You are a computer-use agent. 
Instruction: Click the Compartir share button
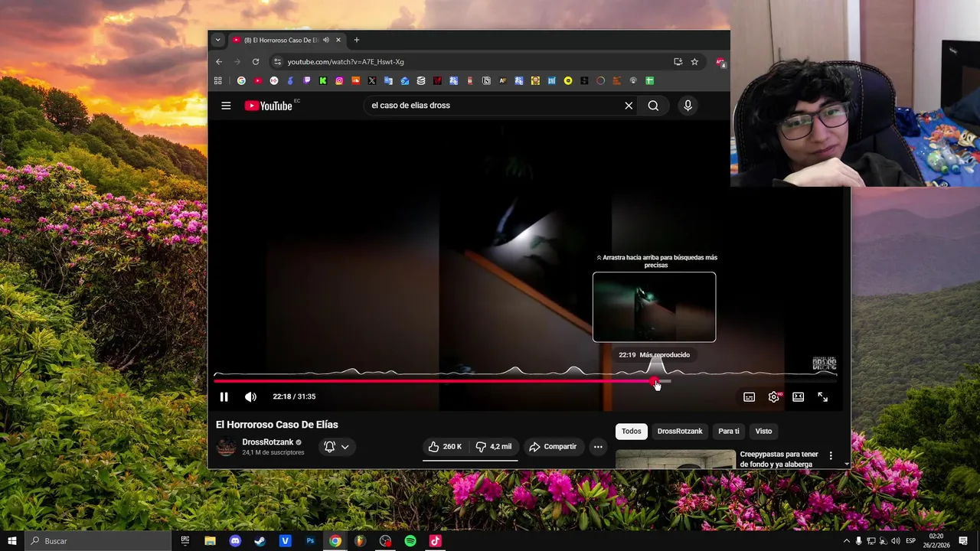coord(553,446)
